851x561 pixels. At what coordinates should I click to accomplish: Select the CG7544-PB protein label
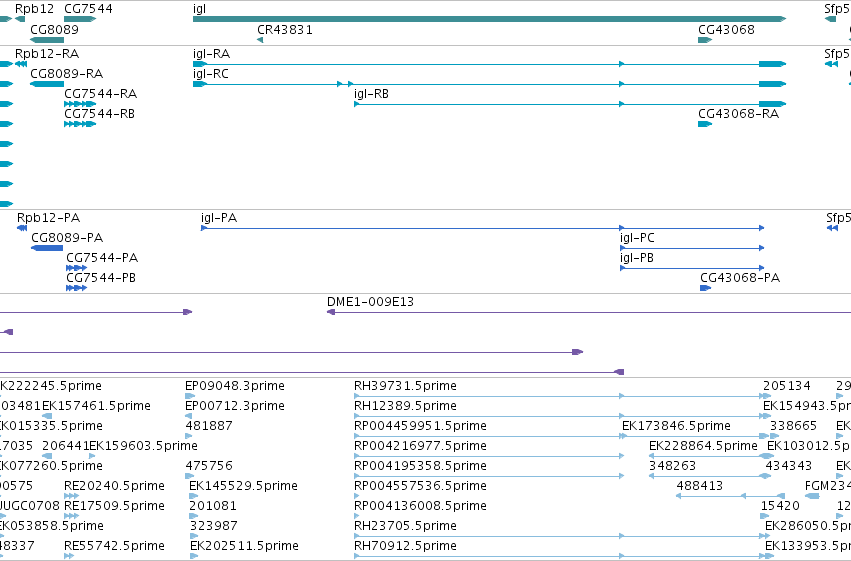click(101, 278)
